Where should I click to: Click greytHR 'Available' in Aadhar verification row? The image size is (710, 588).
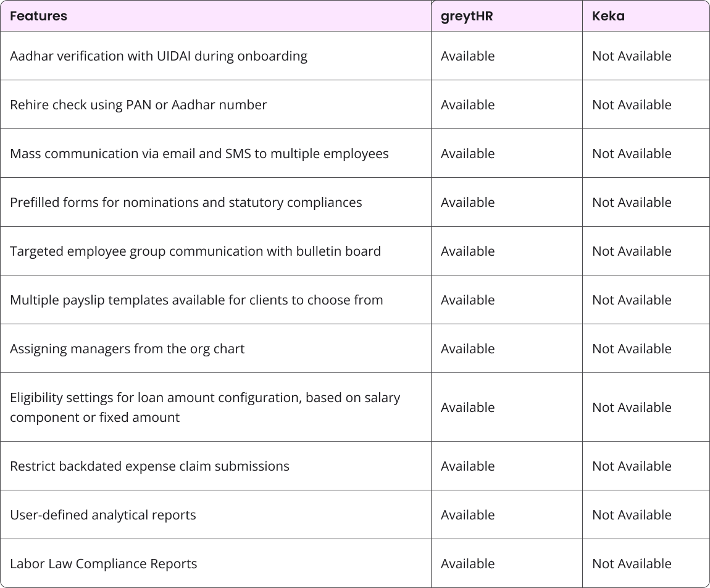468,56
